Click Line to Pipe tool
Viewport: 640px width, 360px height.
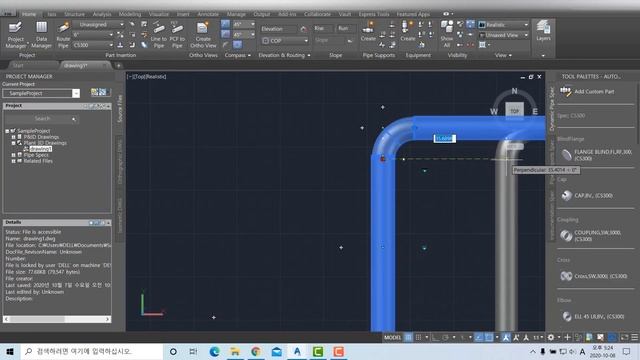pos(158,35)
